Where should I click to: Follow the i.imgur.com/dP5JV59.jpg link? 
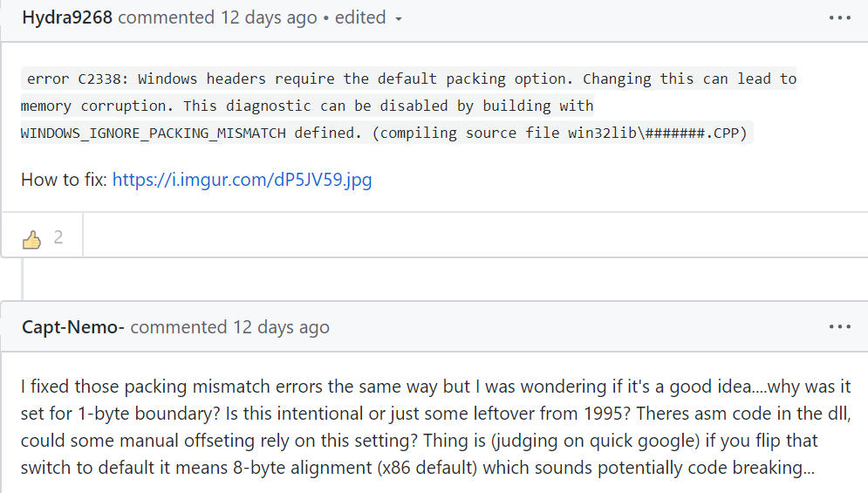242,181
